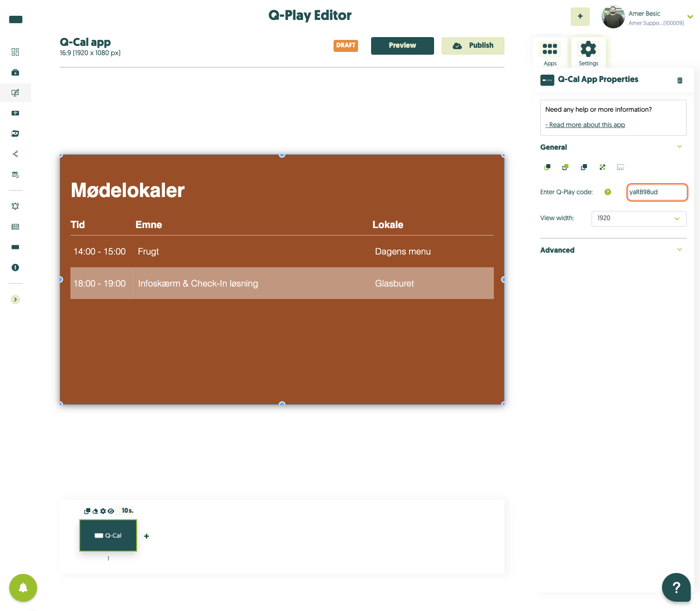This screenshot has height=611, width=700.
Task: Open the playlists icon in sidebar
Action: (x=15, y=72)
